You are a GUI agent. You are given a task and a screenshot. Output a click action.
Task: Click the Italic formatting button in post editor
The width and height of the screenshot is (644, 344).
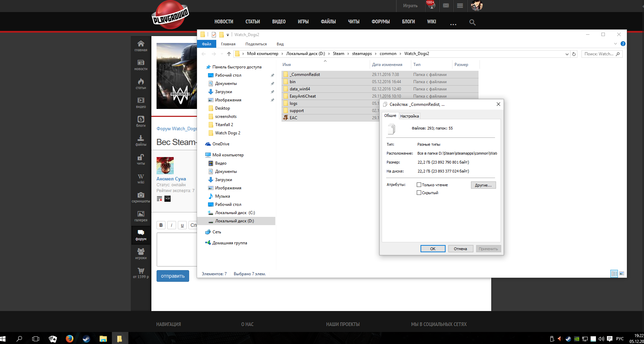tap(172, 225)
